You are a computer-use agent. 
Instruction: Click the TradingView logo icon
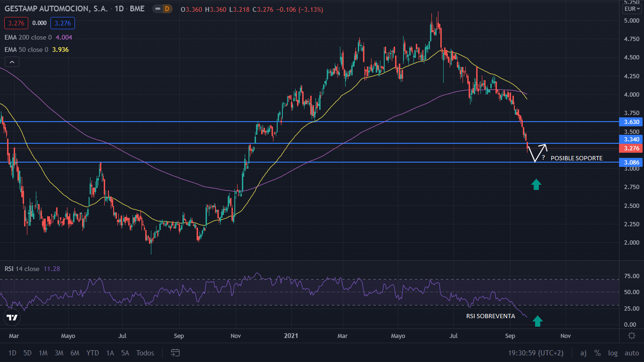click(12, 317)
